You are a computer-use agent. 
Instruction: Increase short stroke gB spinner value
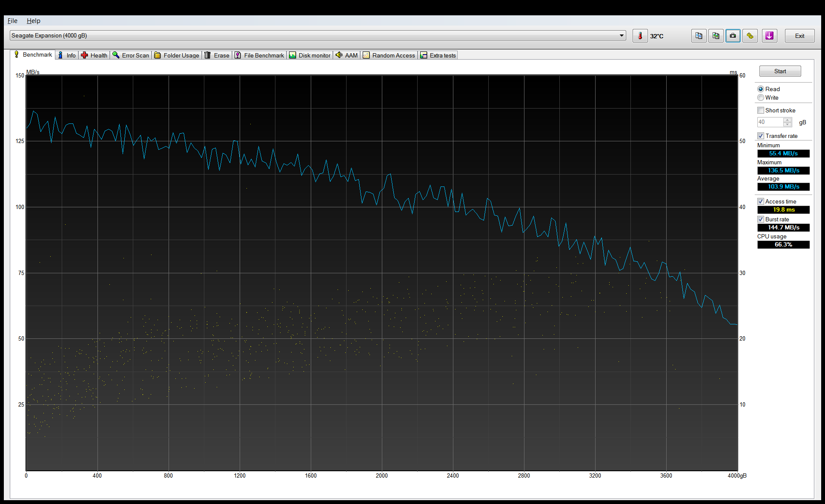(788, 120)
